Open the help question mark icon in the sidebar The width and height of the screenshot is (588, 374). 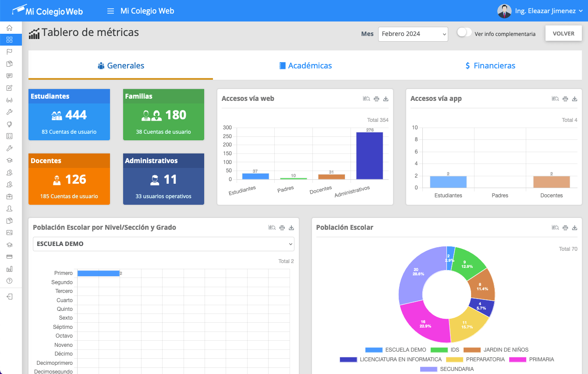10,281
